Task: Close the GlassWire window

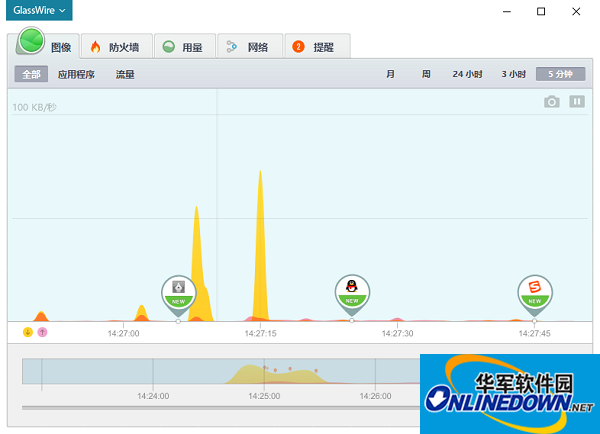Action: (x=576, y=11)
